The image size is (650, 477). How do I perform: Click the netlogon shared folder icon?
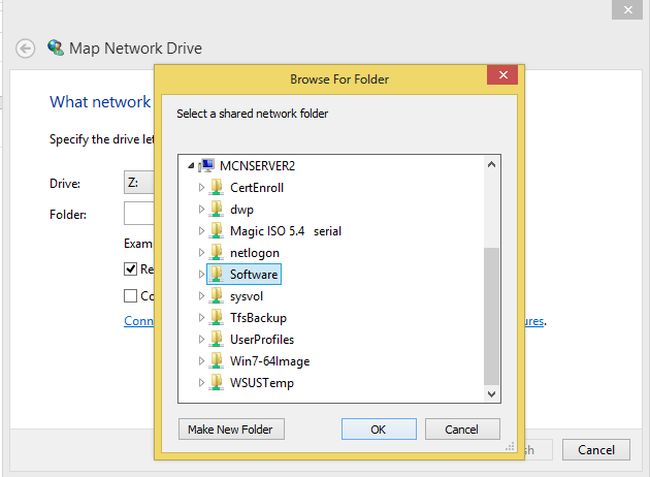pyautogui.click(x=216, y=252)
